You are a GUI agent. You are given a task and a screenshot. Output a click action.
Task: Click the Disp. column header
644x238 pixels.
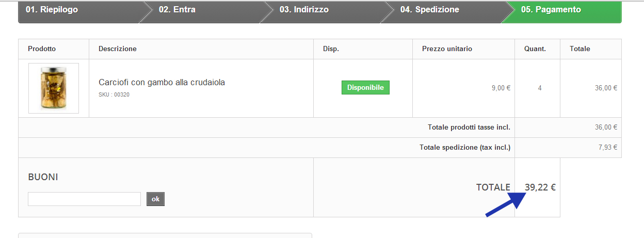331,49
